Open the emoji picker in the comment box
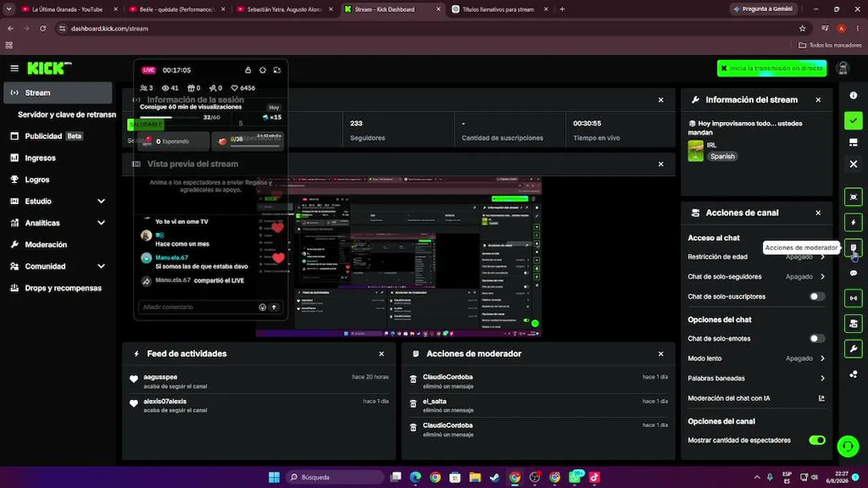The width and height of the screenshot is (868, 488). click(x=262, y=307)
